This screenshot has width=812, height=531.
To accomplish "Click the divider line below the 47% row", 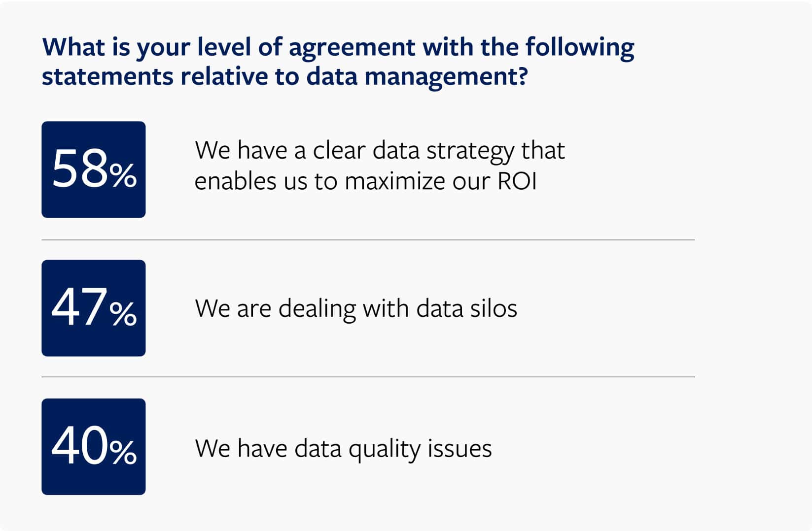I will (x=368, y=377).
